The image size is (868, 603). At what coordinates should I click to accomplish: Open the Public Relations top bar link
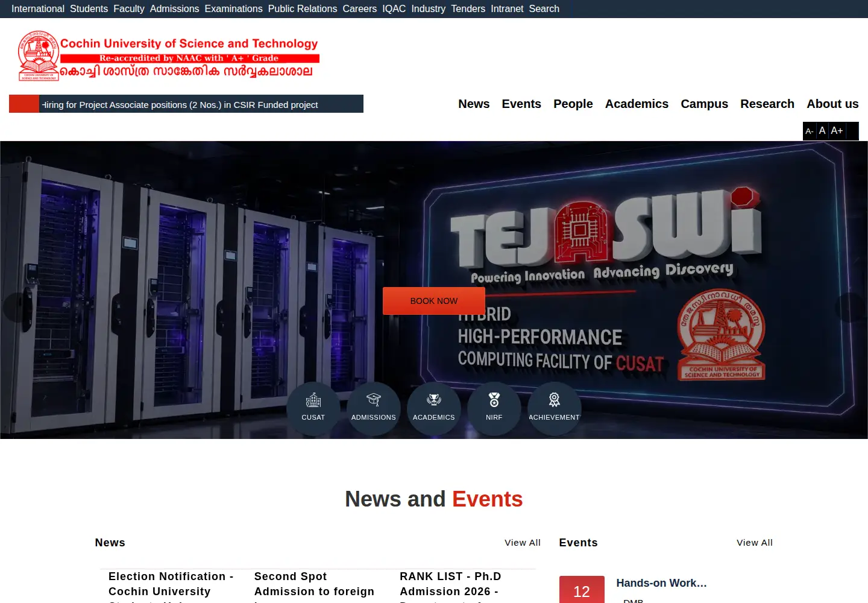[303, 8]
